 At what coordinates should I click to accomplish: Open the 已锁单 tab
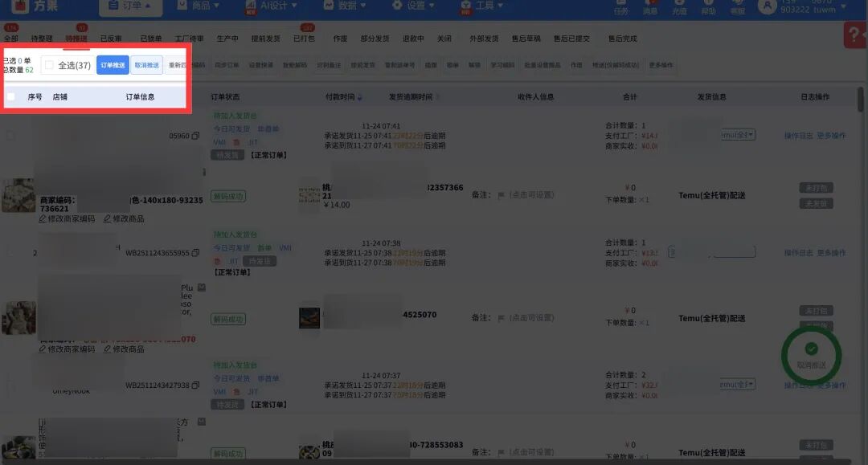pyautogui.click(x=150, y=39)
